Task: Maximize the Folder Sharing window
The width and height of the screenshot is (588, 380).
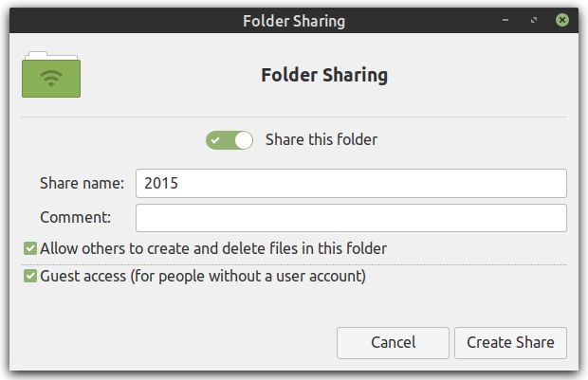Action: pyautogui.click(x=534, y=20)
